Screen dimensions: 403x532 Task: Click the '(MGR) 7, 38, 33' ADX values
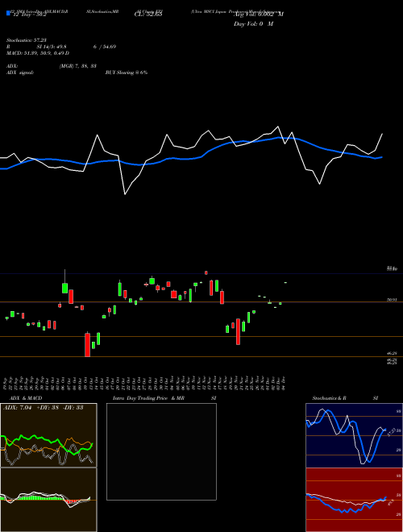(77, 66)
